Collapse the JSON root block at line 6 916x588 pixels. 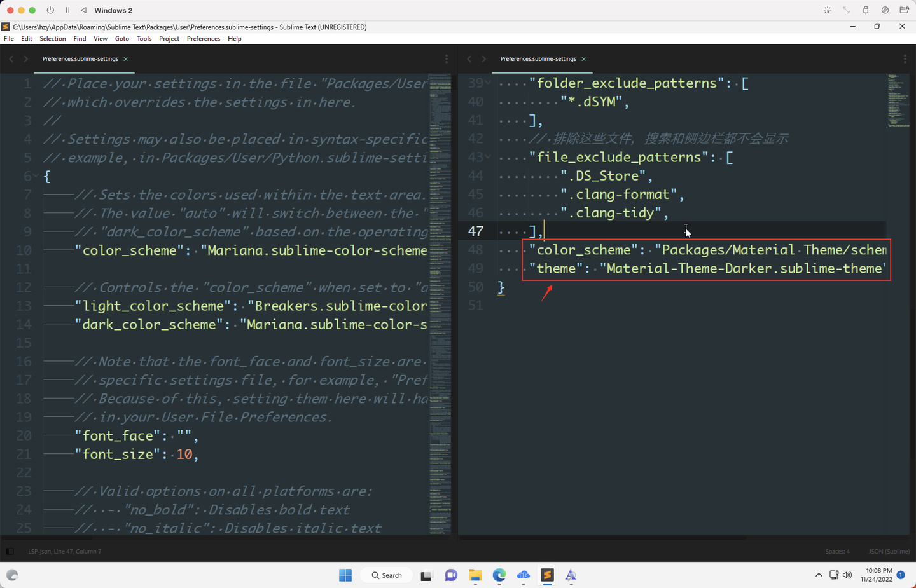pos(36,176)
